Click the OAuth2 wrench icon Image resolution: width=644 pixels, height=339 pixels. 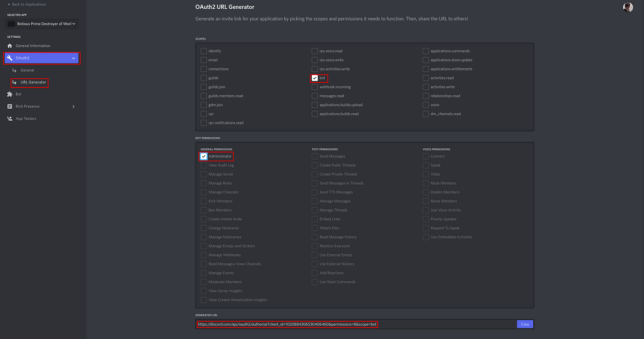click(10, 58)
